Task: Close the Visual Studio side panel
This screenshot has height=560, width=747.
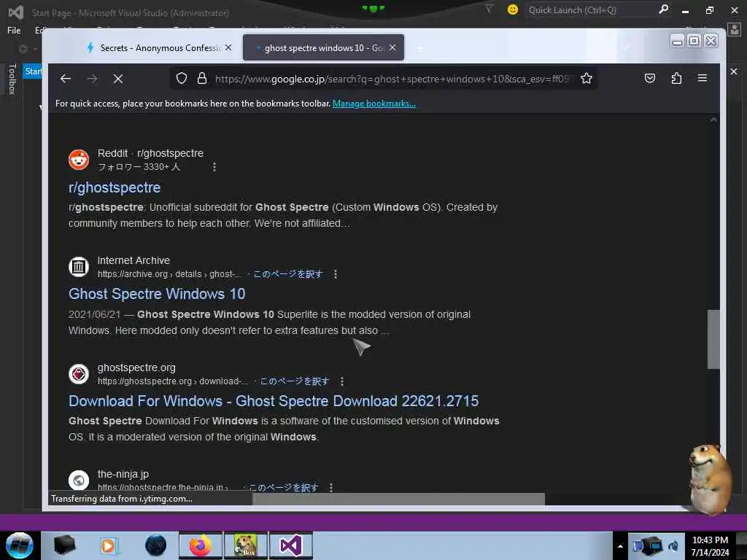Action: [734, 71]
